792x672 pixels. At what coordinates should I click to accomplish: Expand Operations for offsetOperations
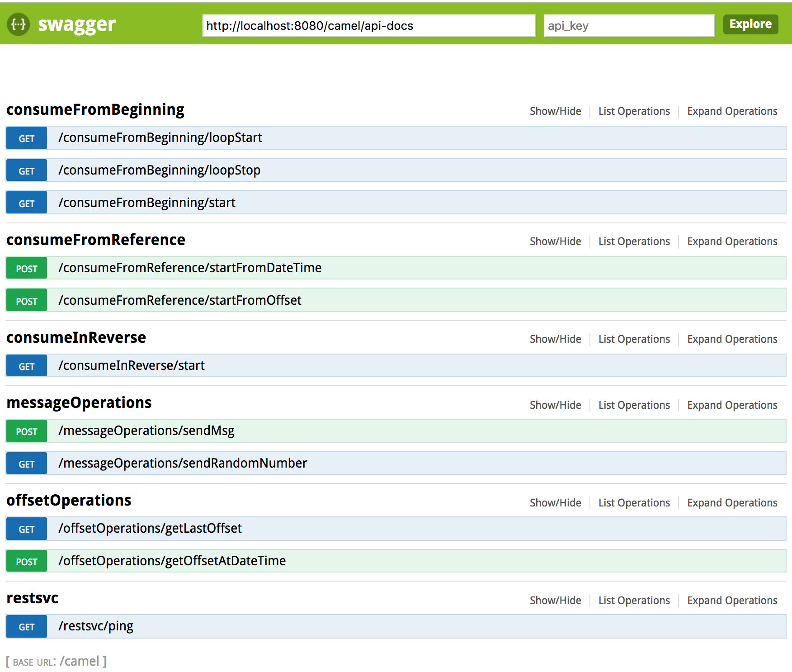[x=732, y=503]
